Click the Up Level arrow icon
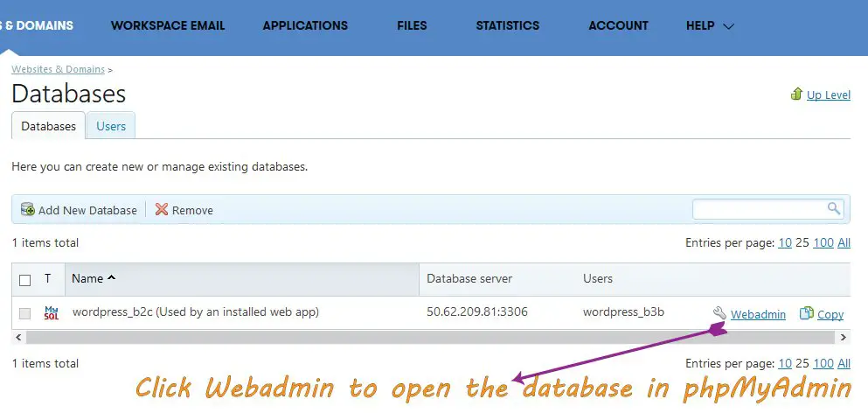 (796, 94)
